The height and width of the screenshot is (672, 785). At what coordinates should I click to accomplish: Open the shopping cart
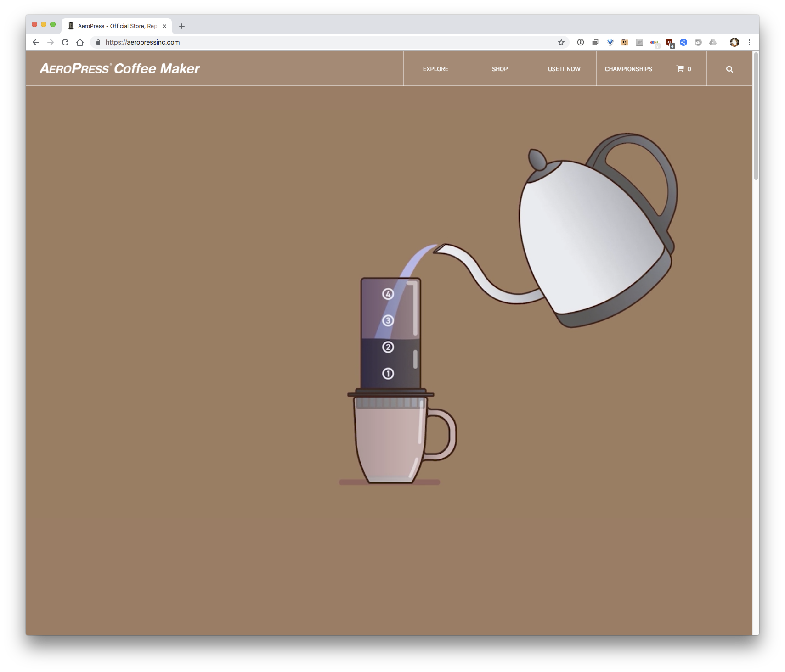683,69
